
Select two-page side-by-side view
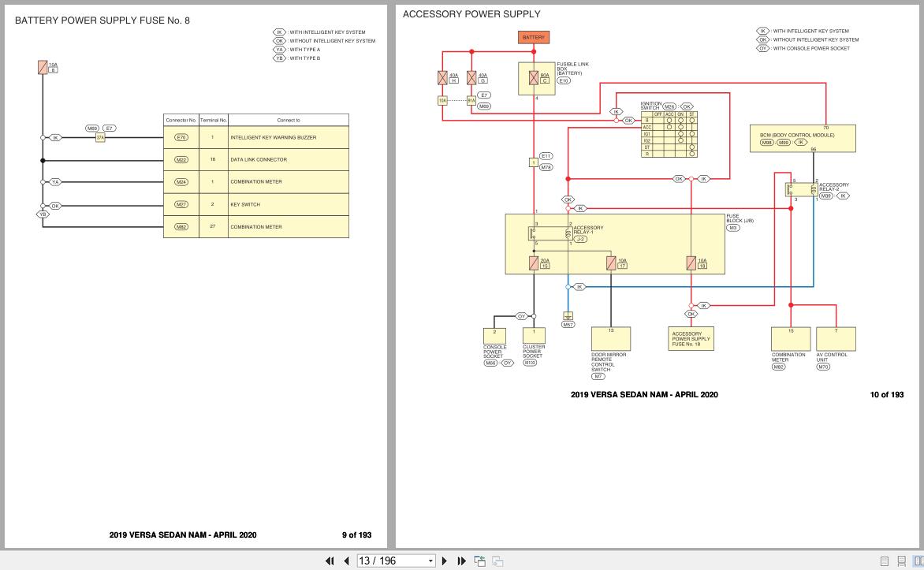[918, 561]
